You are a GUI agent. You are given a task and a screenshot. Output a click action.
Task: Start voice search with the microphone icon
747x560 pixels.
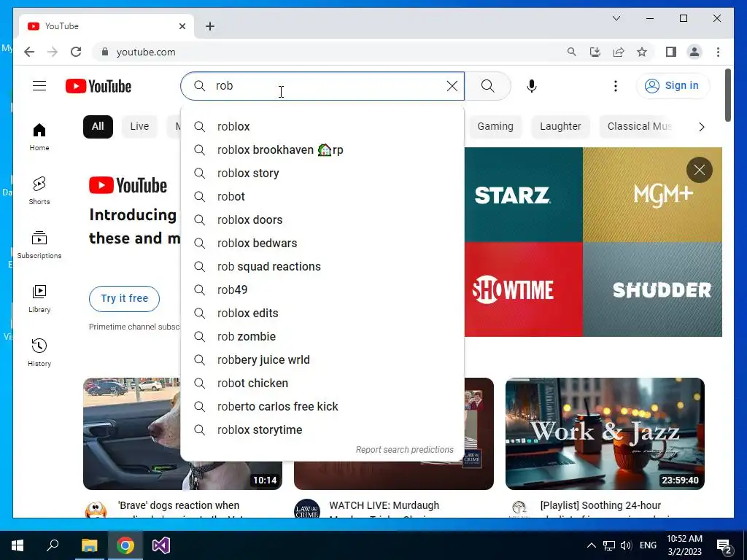coord(532,86)
